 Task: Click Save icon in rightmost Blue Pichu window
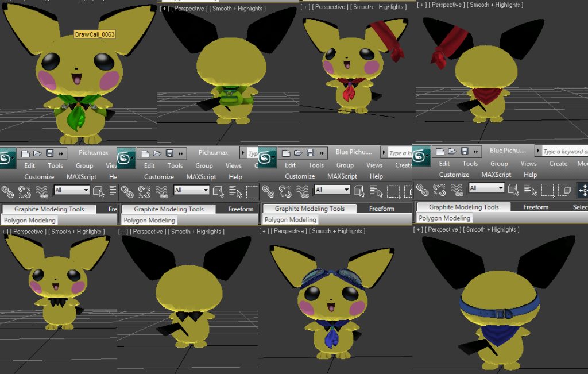(465, 151)
